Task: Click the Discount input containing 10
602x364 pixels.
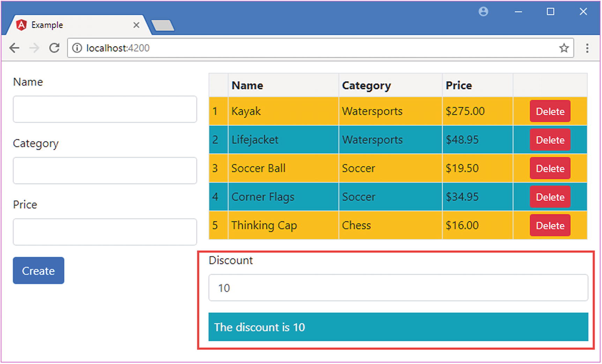Action: pos(398,288)
